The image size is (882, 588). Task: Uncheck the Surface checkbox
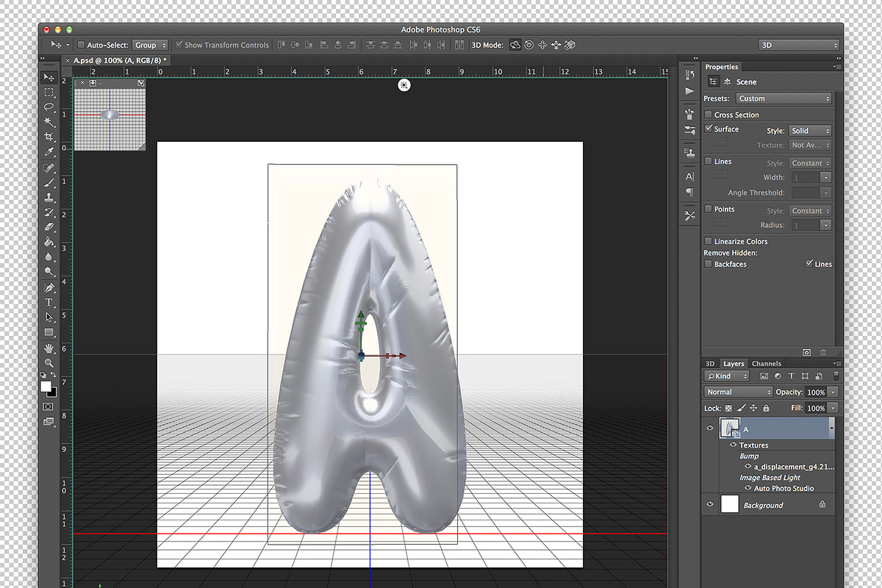click(709, 129)
